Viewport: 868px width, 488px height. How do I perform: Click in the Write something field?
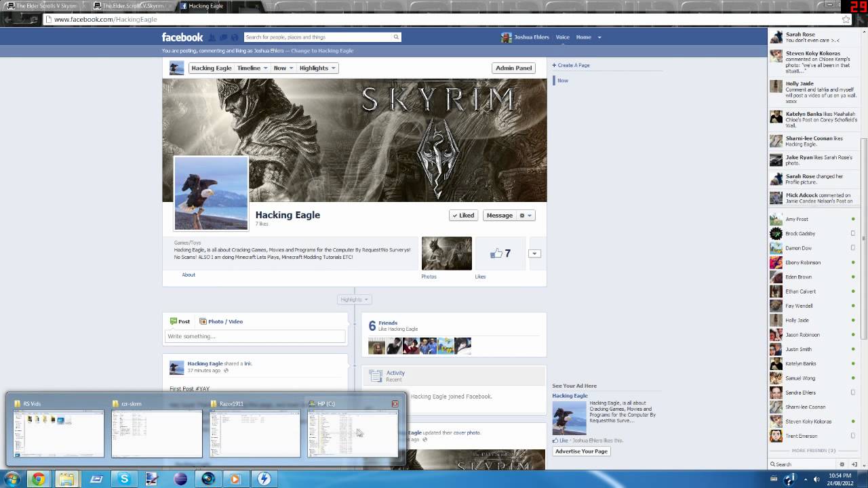[x=255, y=336]
